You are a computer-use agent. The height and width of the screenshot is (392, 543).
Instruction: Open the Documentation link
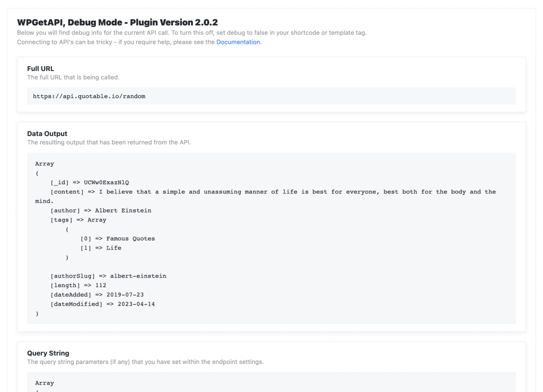coord(238,42)
